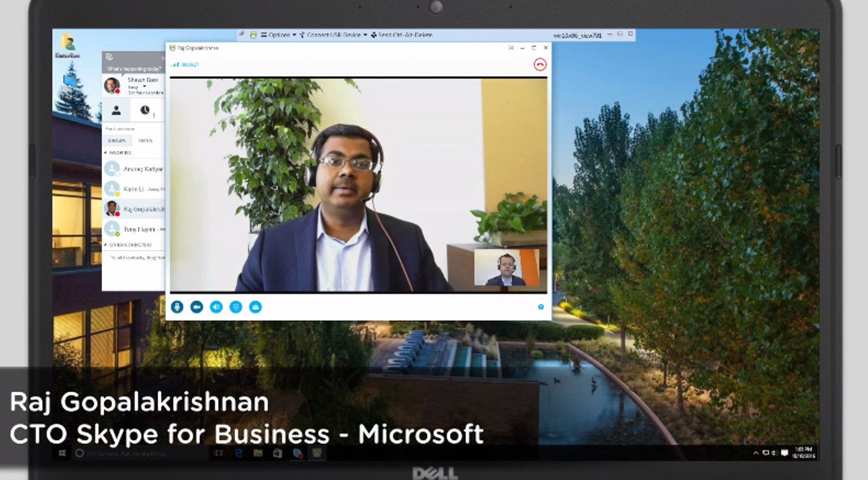Click the pop-out icon in call title bar

coord(511,48)
